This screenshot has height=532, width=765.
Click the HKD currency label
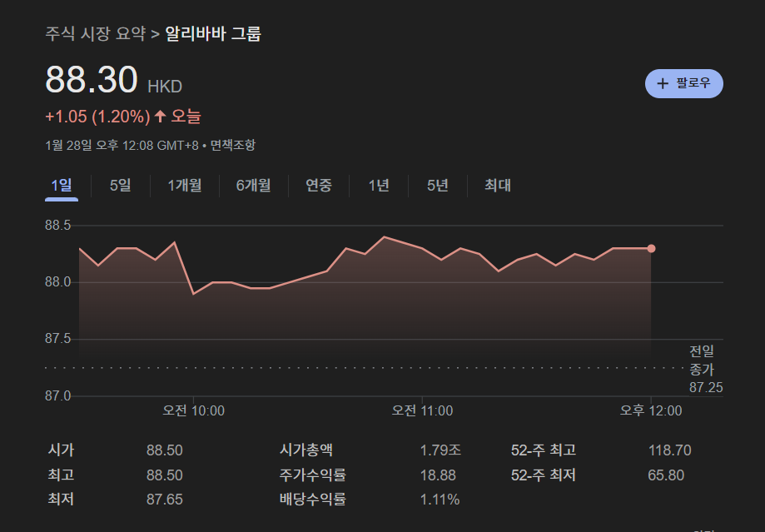[x=165, y=87]
